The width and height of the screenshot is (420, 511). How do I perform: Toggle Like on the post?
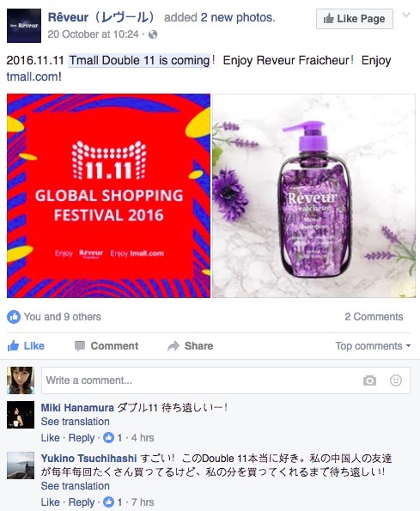point(26,346)
